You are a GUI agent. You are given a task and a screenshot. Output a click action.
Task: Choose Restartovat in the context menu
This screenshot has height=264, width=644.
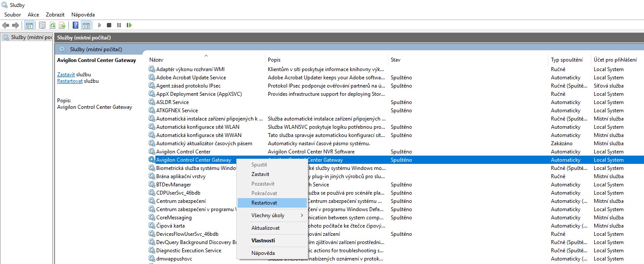click(264, 202)
